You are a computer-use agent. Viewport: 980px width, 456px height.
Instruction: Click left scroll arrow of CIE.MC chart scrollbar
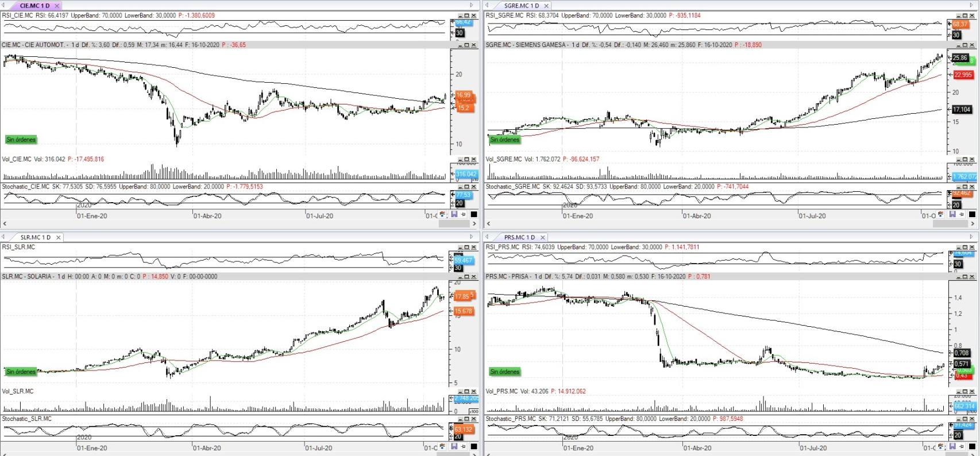tap(5, 223)
